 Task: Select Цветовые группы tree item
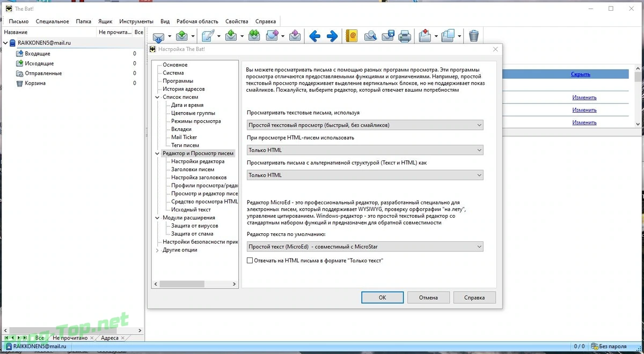pyautogui.click(x=193, y=113)
